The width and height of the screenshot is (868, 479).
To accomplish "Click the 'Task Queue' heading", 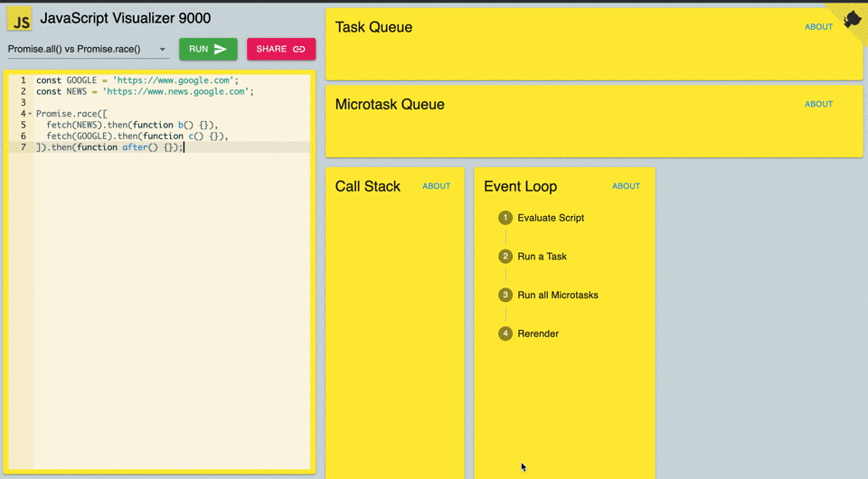I will coord(373,27).
